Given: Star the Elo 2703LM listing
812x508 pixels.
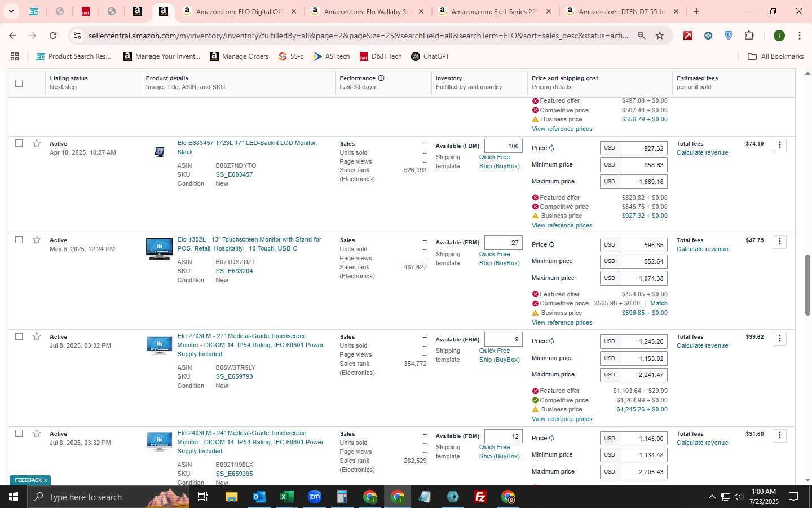Looking at the screenshot, I should click(x=37, y=336).
